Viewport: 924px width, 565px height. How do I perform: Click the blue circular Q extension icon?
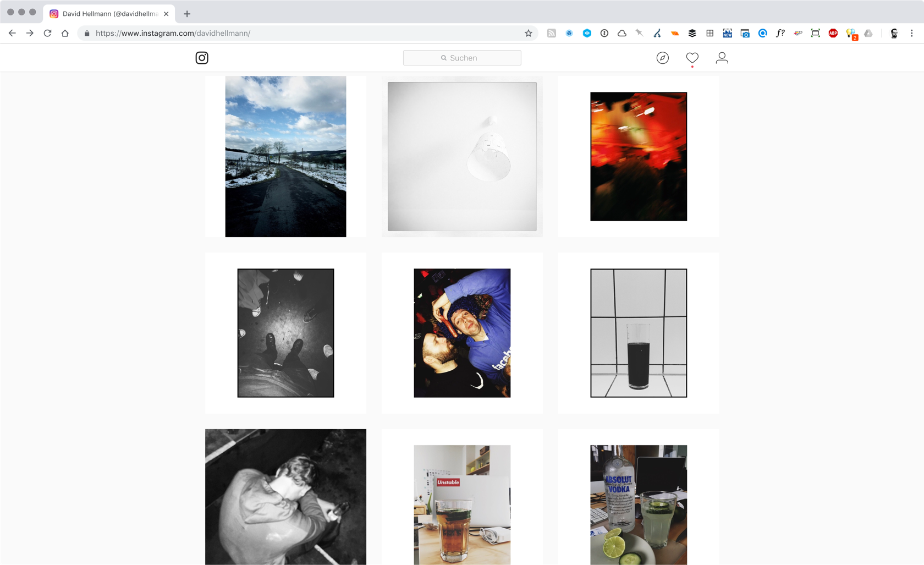(x=763, y=33)
